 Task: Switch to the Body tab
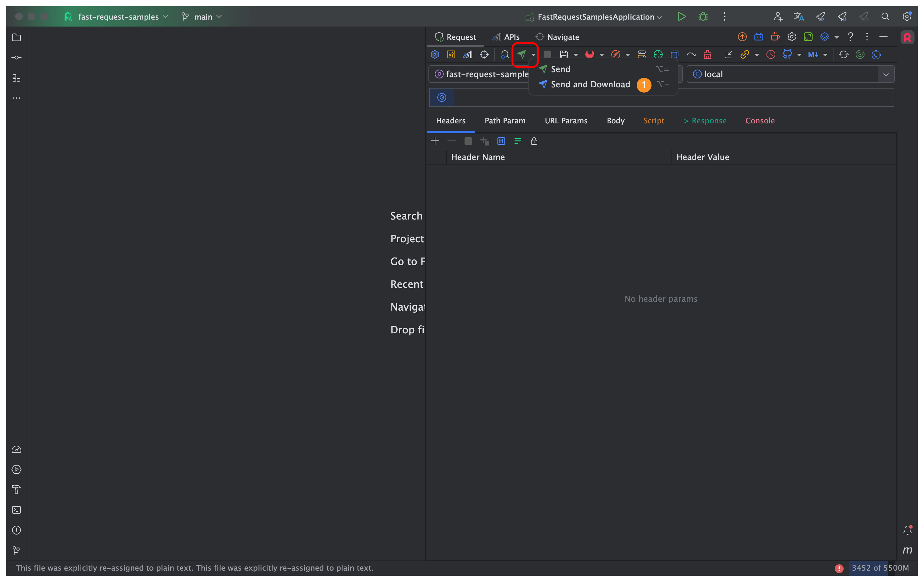pyautogui.click(x=615, y=121)
